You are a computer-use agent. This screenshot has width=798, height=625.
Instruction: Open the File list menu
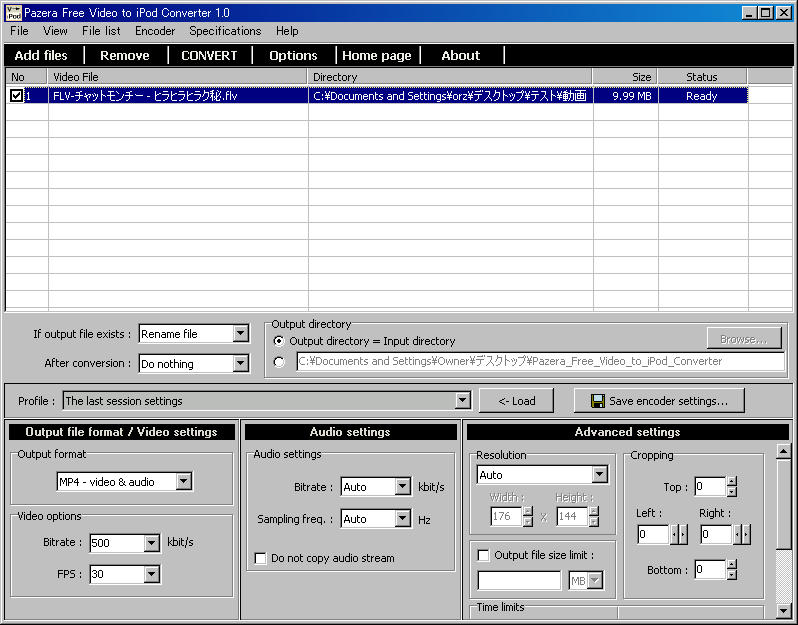[101, 31]
